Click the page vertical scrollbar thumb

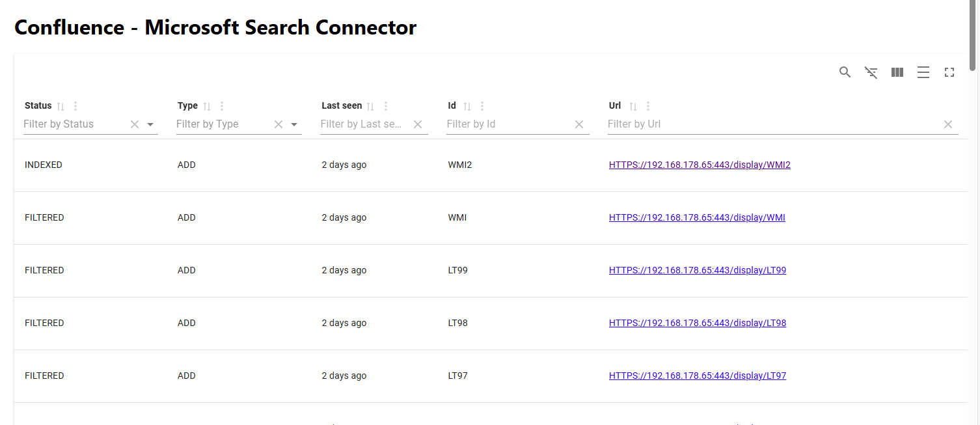(973, 36)
